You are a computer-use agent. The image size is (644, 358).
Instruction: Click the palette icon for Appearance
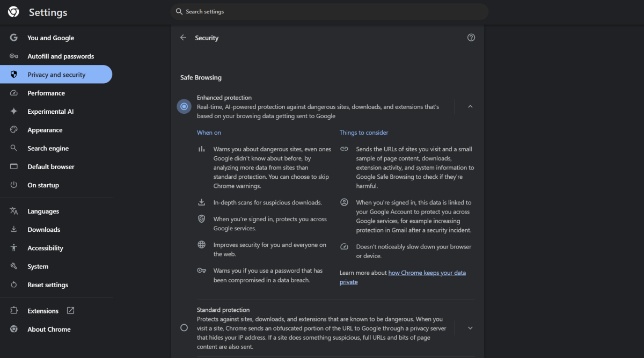click(x=14, y=130)
